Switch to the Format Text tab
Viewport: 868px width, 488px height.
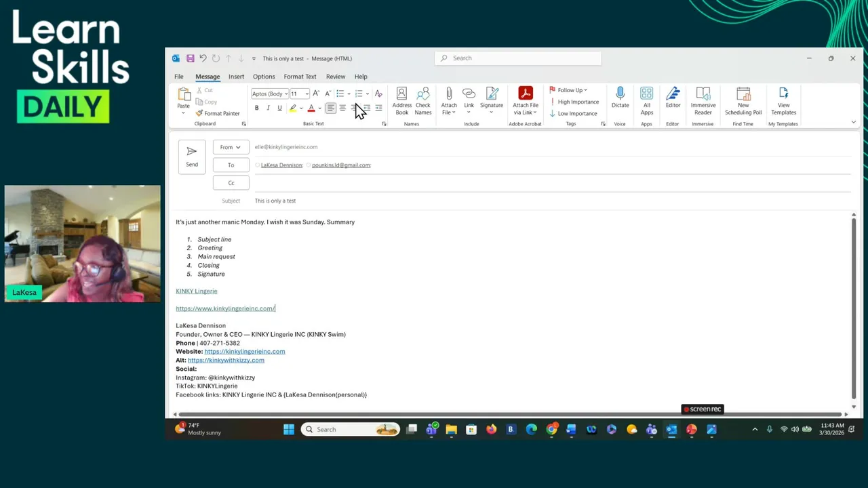click(300, 77)
